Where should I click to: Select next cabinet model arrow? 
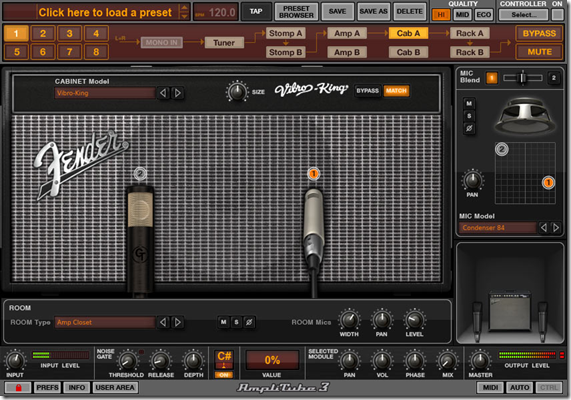(177, 93)
